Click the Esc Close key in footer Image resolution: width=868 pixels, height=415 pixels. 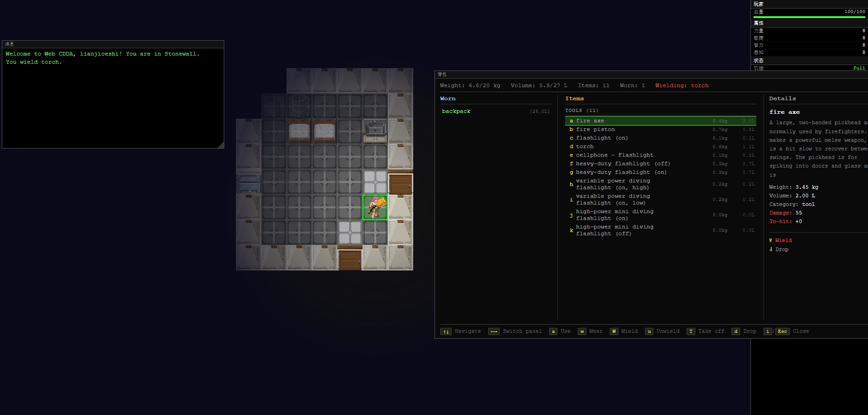click(x=782, y=331)
